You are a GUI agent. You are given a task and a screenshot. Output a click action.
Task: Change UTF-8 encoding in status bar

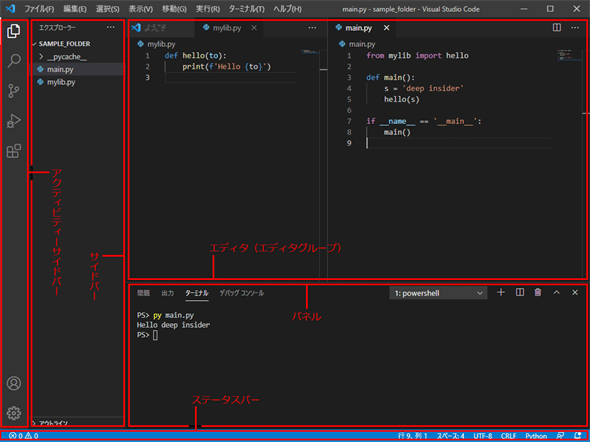tap(483, 436)
